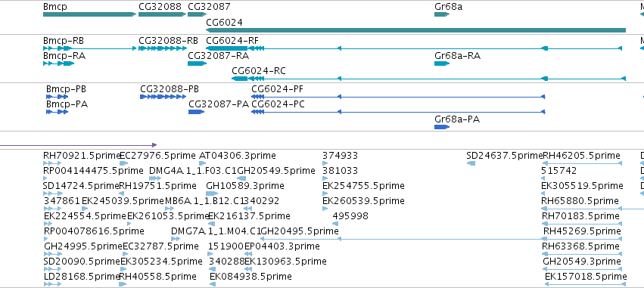Click the CG32088-PB protein glyph
Screen dimensions: 644x288
(163, 97)
